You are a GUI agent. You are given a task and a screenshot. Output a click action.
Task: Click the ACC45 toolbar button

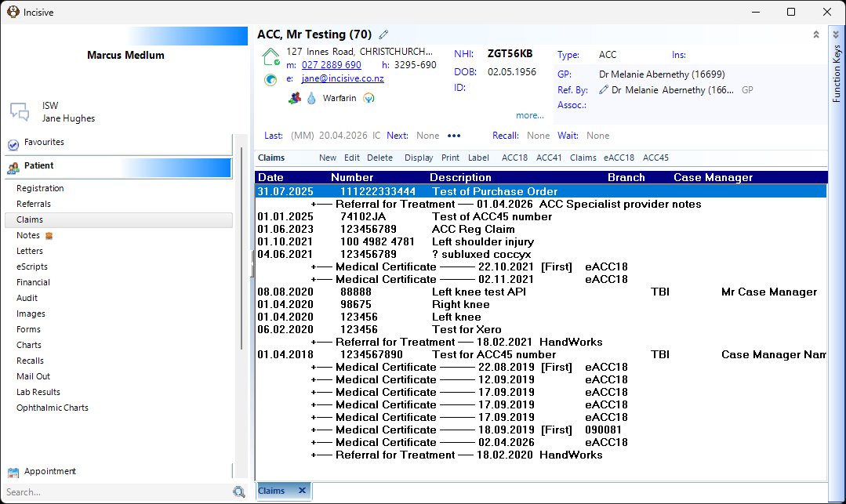point(655,158)
